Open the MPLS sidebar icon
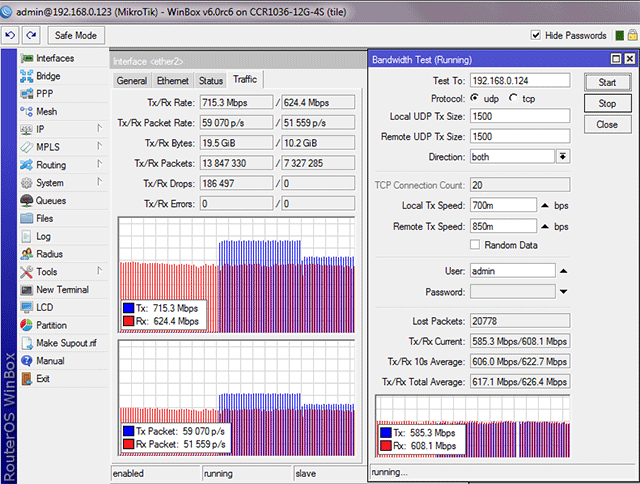Image resolution: width=640 pixels, height=484 pixels. tap(27, 147)
